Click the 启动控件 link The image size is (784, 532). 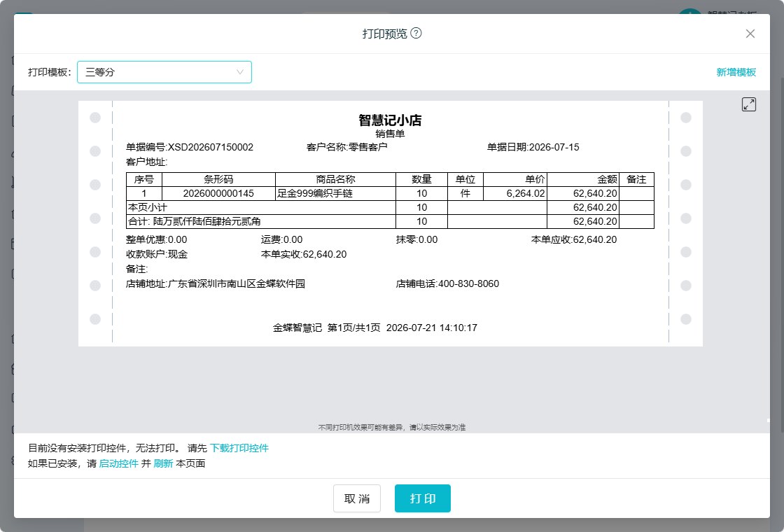[x=118, y=463]
